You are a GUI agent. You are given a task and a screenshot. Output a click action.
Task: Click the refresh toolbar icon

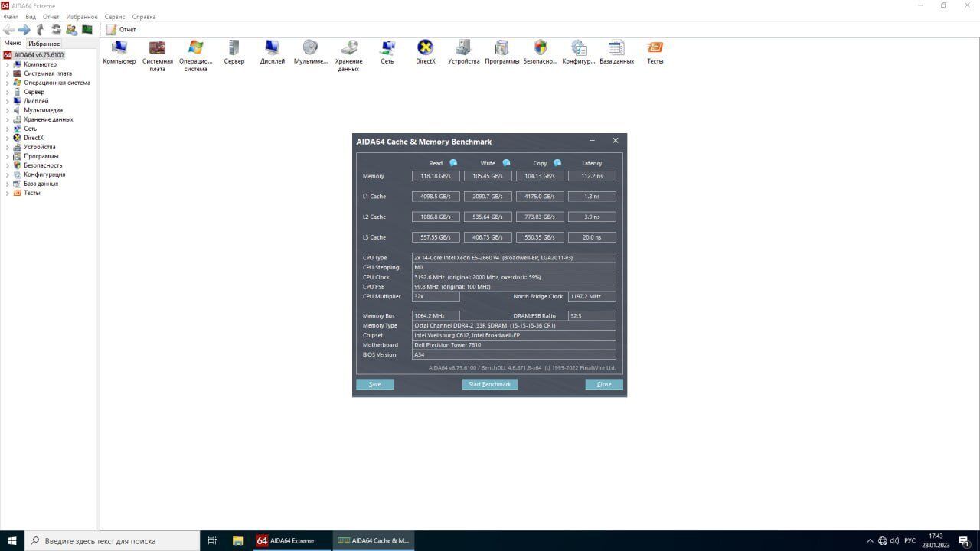(x=56, y=30)
